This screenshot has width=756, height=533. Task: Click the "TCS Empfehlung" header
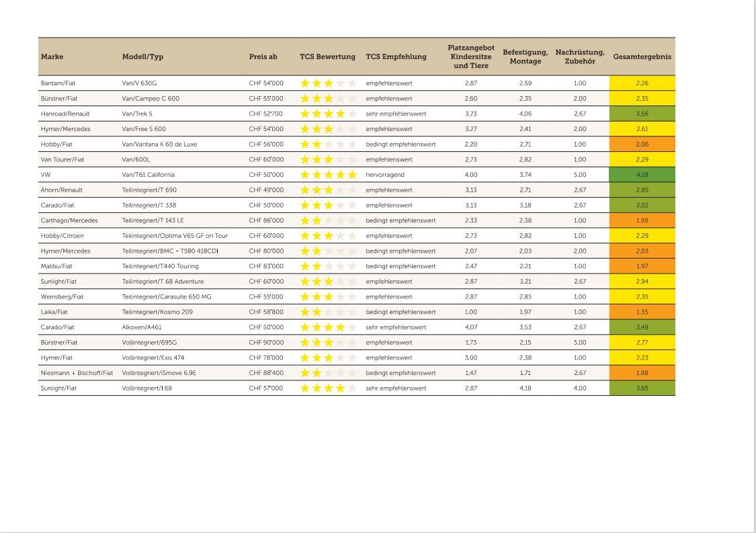[396, 56]
